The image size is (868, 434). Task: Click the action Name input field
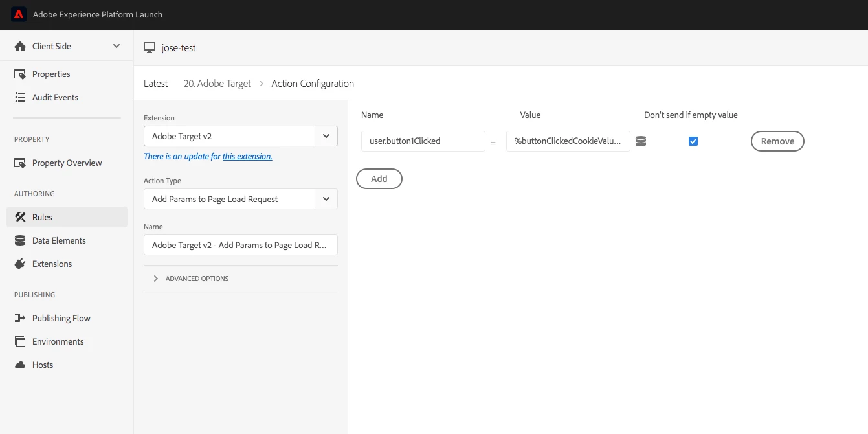[241, 245]
